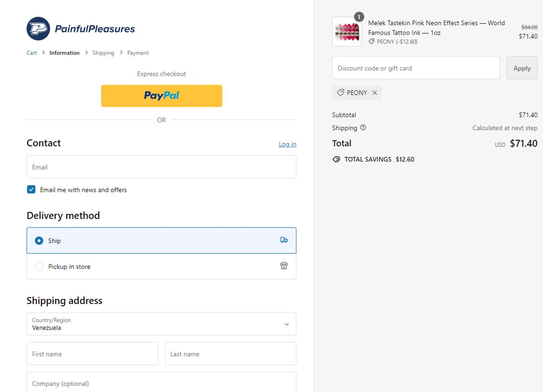The image size is (543, 392).
Task: Click the tag icon on PEONY chip
Action: 340,93
